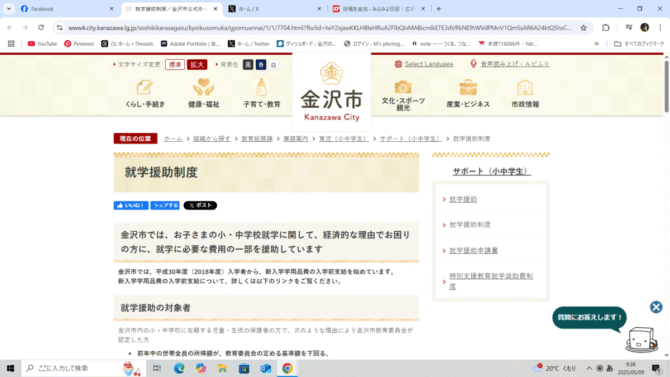Click the X ポスト button

click(200, 205)
